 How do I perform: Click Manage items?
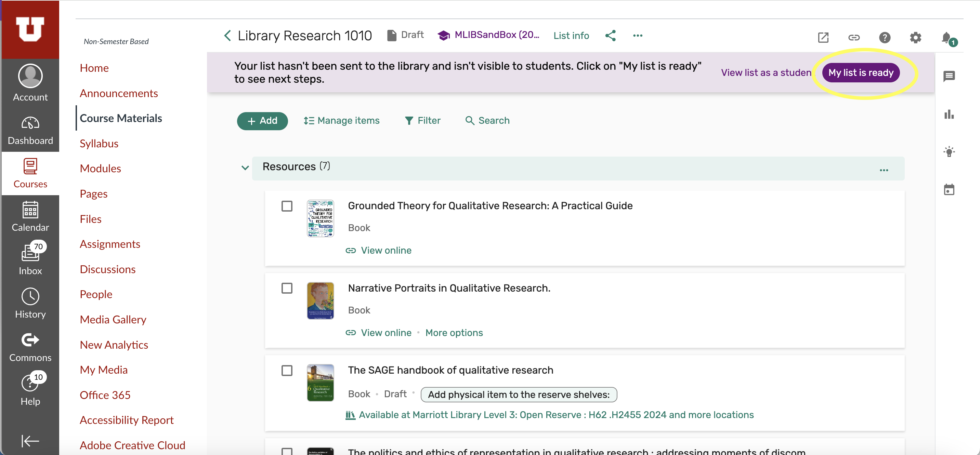[341, 121]
